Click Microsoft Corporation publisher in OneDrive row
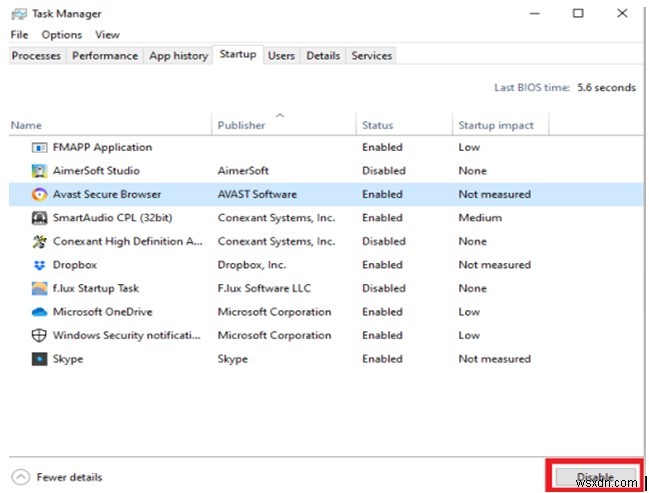The image size is (649, 493). tap(274, 312)
